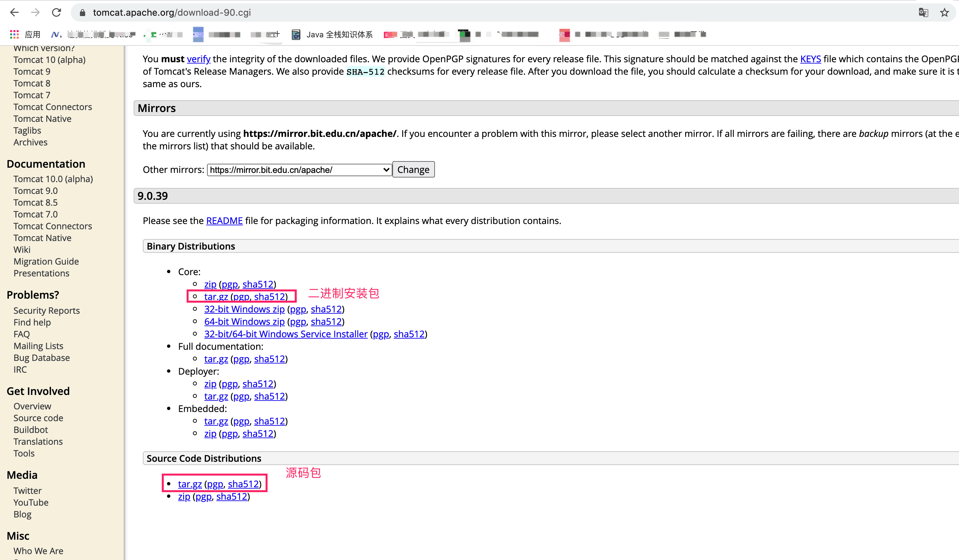Open Tomcat 9 in sidebar menu
The image size is (959, 560).
point(31,71)
